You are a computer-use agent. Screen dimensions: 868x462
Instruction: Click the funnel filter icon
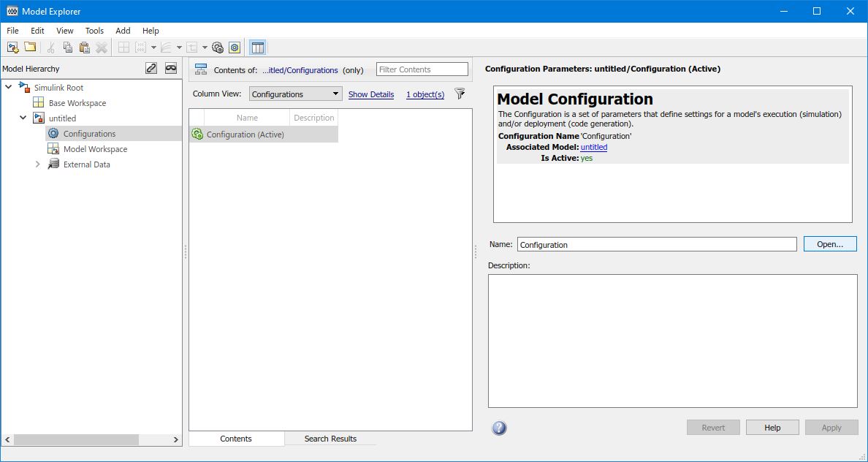[460, 94]
